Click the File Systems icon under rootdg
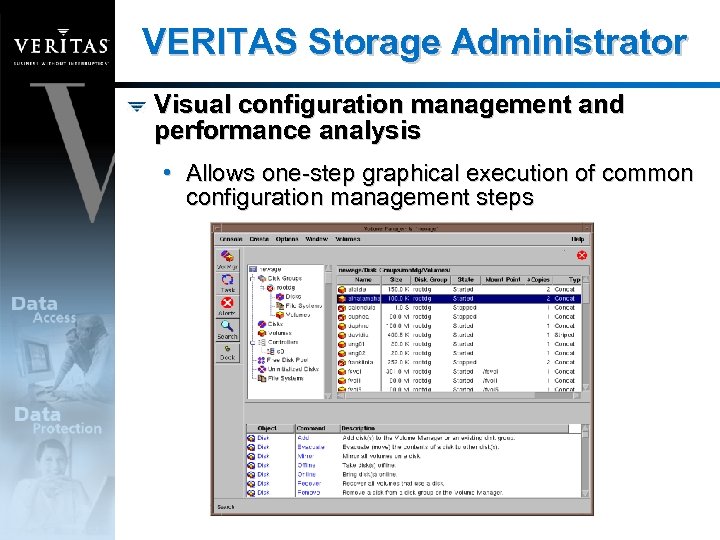 point(280,306)
